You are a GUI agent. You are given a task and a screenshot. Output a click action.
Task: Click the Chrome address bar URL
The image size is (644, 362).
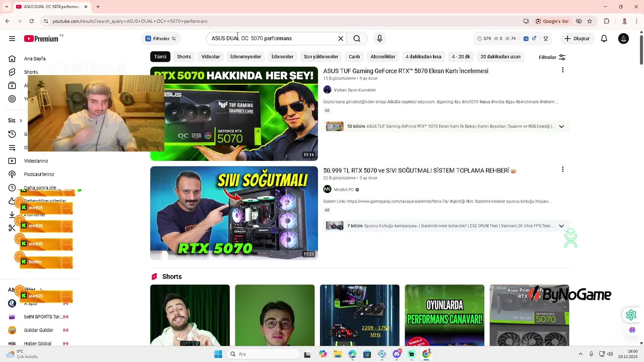coord(130,21)
